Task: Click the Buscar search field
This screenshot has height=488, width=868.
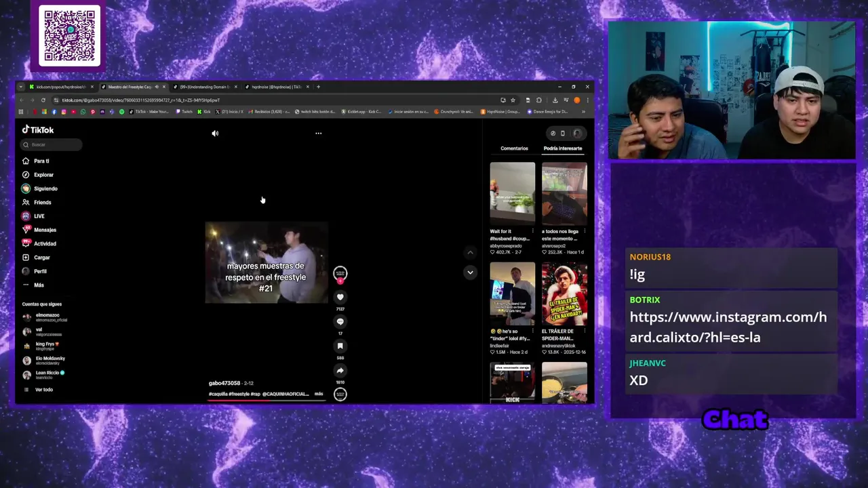Action: 52,144
